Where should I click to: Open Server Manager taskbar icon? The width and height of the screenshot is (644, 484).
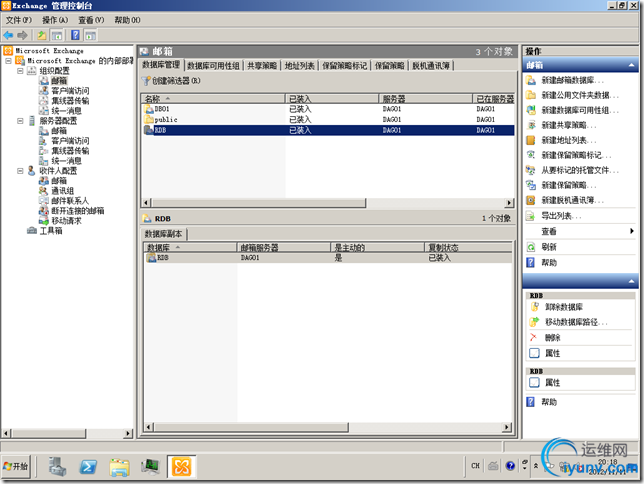click(x=57, y=467)
